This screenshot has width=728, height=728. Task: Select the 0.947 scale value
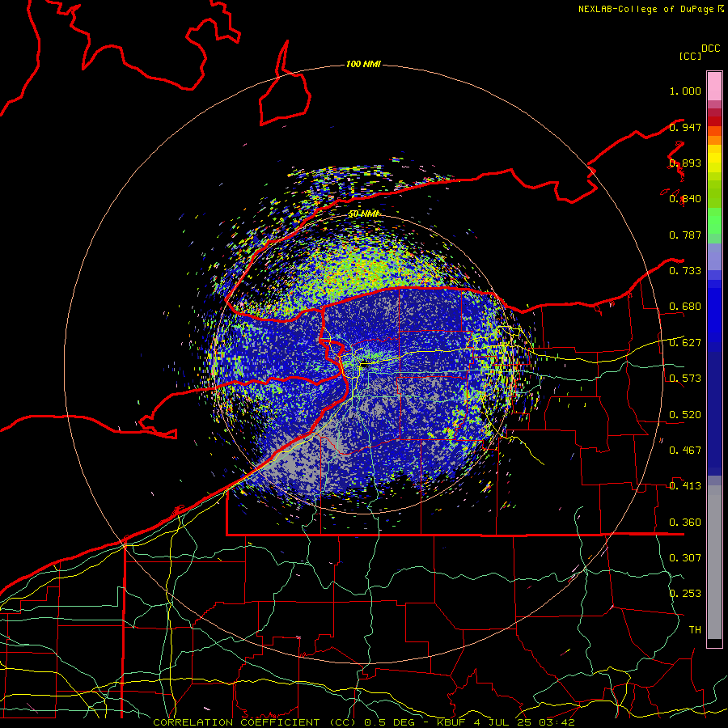(685, 127)
